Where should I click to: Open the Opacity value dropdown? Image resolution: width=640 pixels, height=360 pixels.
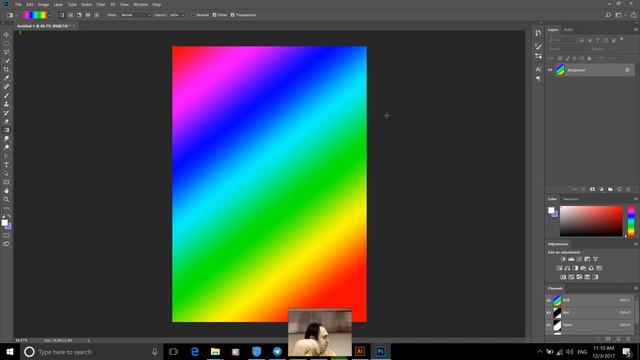pos(183,15)
